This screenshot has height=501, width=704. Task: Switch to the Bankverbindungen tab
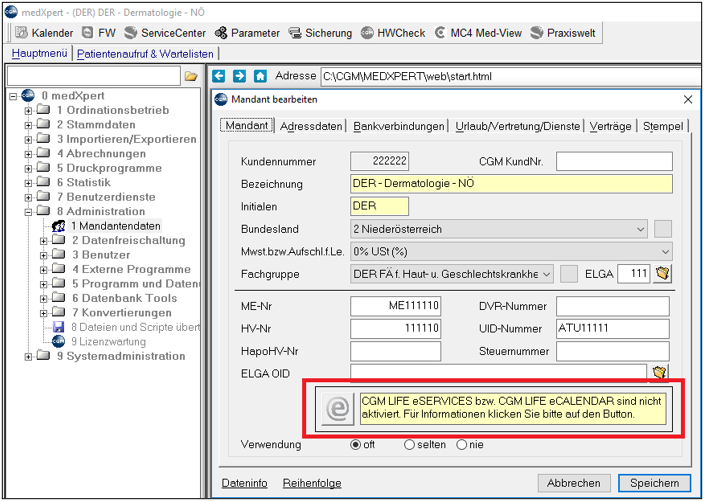click(x=399, y=127)
